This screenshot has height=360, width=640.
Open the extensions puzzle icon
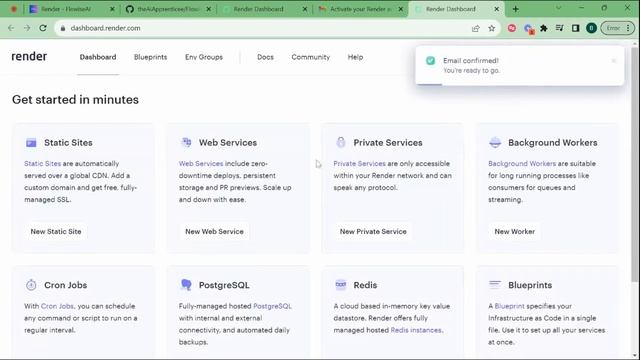coord(544,28)
